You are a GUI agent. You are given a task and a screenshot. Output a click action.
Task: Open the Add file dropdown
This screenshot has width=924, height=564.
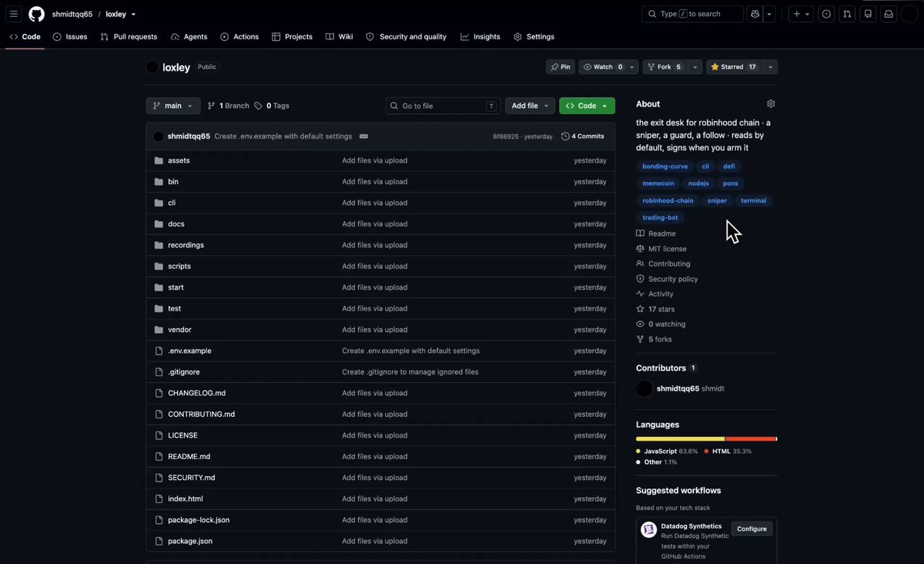[x=530, y=106]
